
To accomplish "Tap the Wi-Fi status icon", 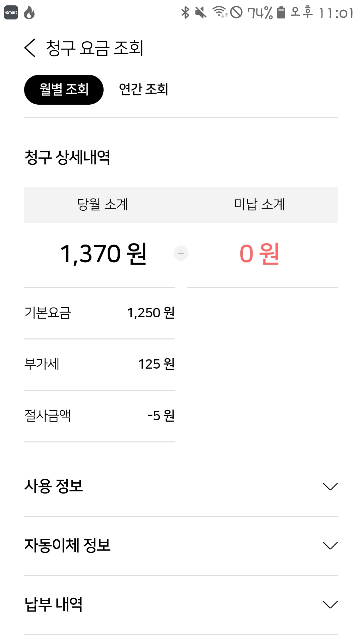I will (x=220, y=12).
